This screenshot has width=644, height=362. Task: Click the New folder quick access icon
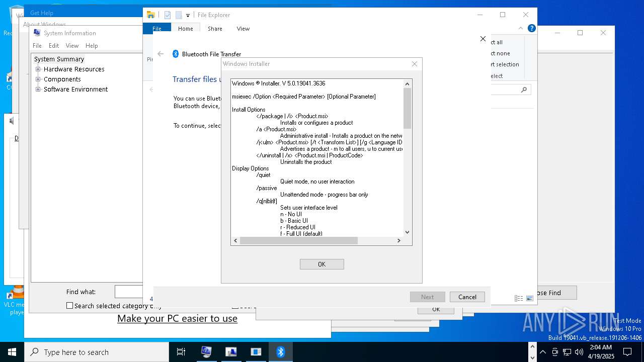pos(179,15)
